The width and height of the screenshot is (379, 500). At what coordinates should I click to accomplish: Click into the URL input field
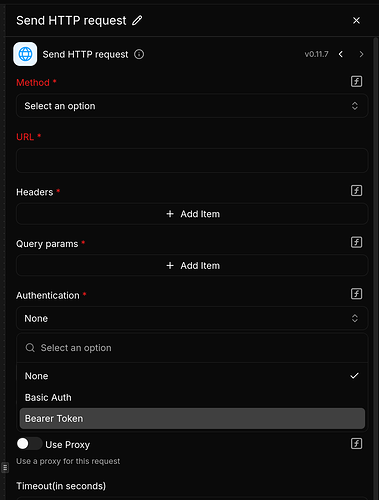point(192,160)
